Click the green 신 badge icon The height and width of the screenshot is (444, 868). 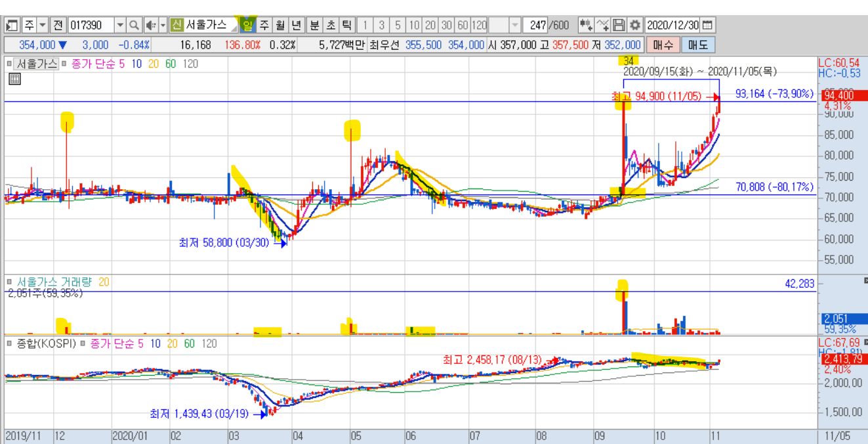tap(176, 25)
